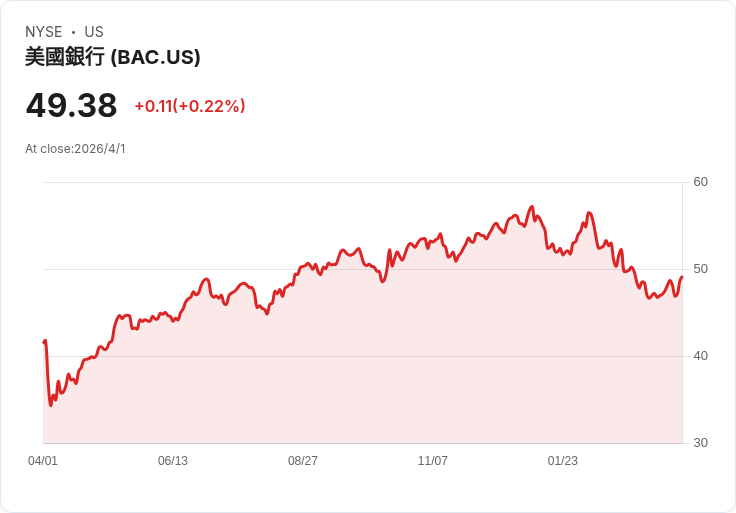
Task: Select the 06/13 x-axis date label
Action: point(173,460)
